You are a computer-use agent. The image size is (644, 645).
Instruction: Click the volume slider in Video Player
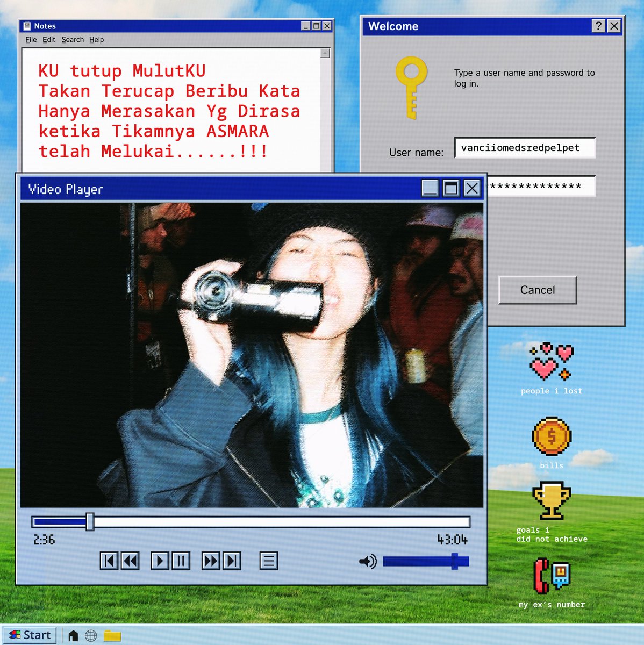(426, 562)
